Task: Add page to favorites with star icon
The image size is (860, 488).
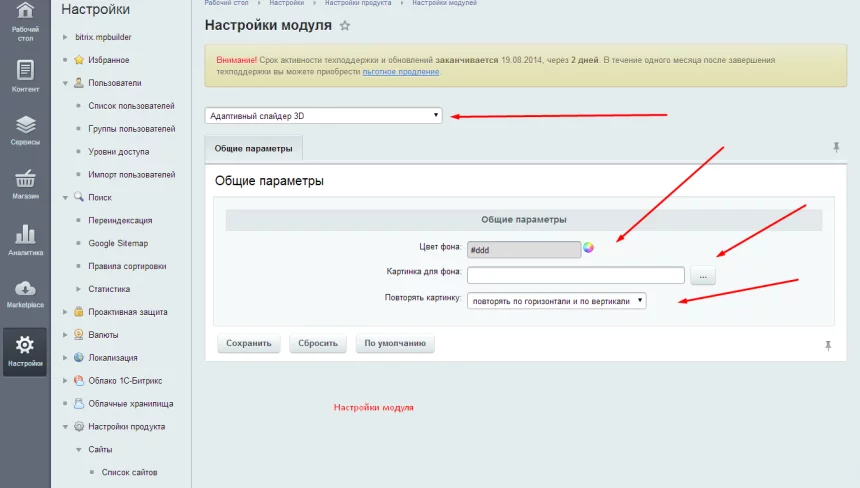Action: click(x=345, y=26)
